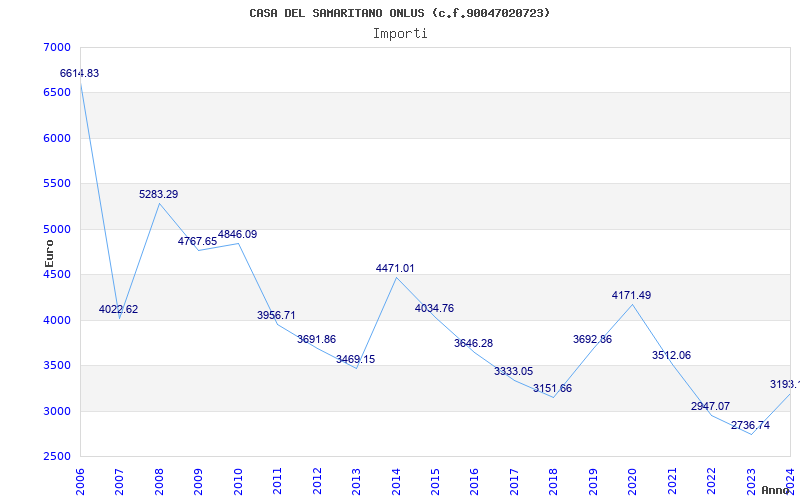
Task: Select the 3512.06 data label
Action: [671, 356]
